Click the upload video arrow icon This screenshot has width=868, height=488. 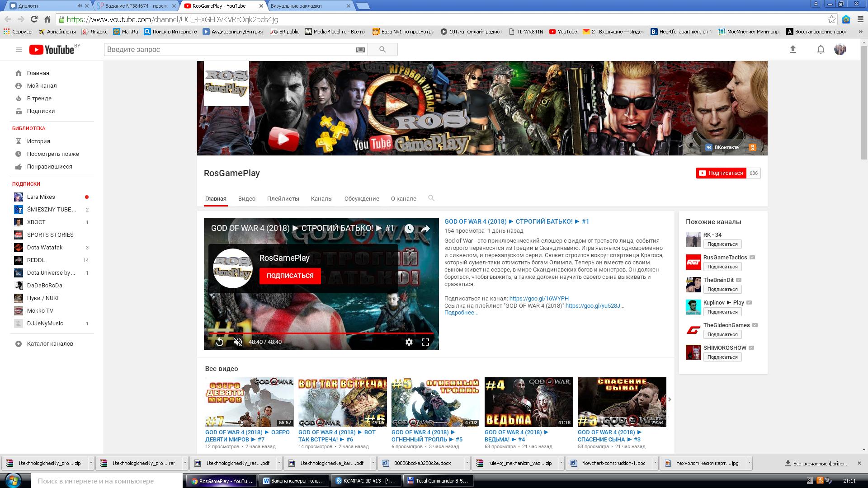[x=793, y=50]
